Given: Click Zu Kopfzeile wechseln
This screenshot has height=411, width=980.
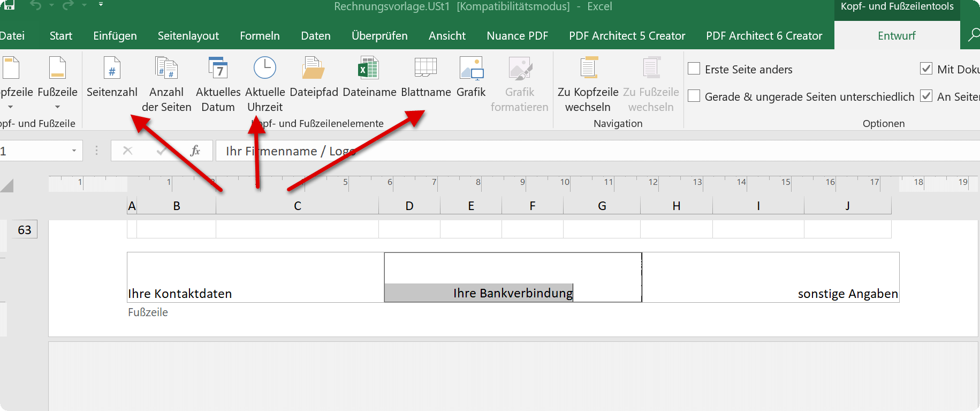Looking at the screenshot, I should (588, 85).
